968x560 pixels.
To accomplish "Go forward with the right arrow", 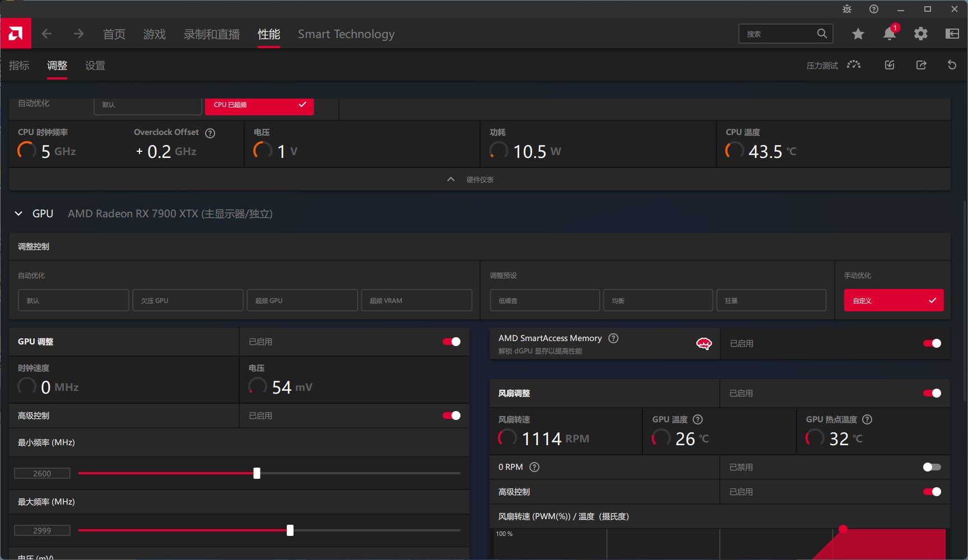I will [x=78, y=34].
